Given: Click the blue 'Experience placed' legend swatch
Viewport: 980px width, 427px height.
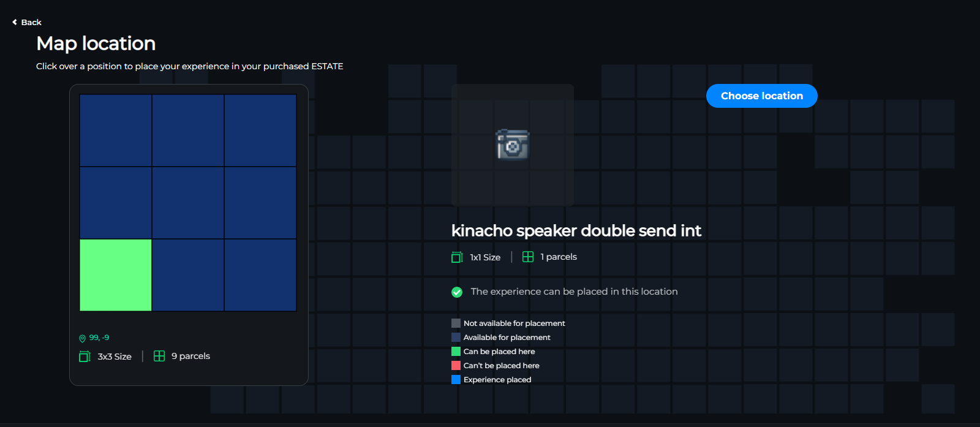Looking at the screenshot, I should point(456,380).
